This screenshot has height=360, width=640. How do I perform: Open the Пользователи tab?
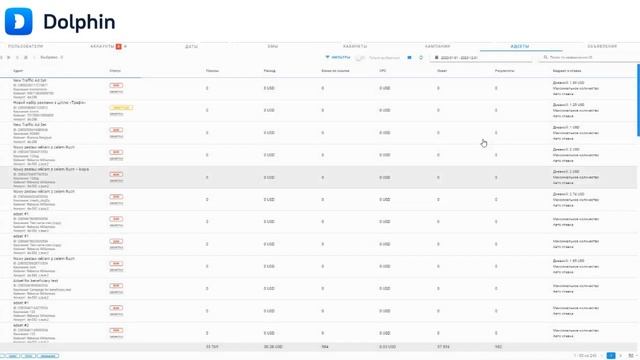(x=25, y=47)
